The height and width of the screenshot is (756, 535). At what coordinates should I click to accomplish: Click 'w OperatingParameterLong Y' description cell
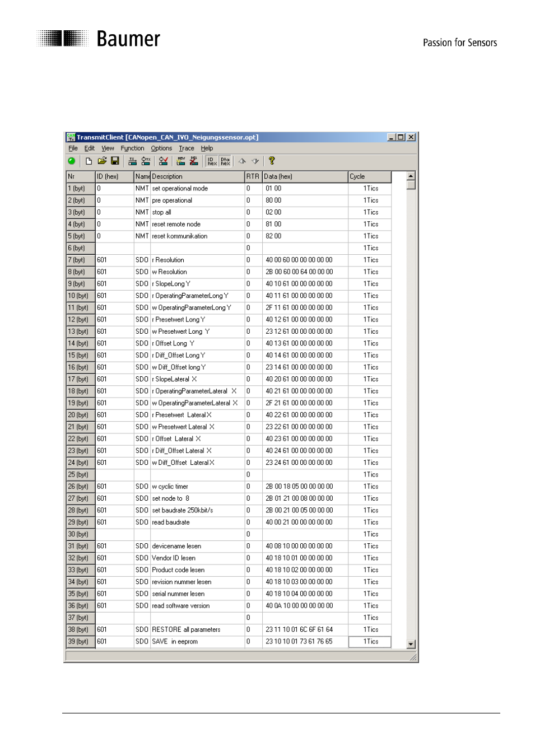point(197,308)
